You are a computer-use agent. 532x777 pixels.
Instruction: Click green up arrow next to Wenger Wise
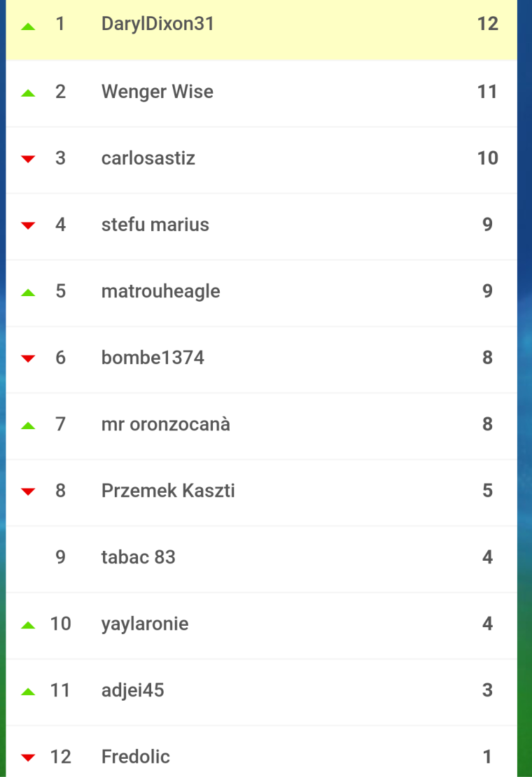click(x=28, y=93)
